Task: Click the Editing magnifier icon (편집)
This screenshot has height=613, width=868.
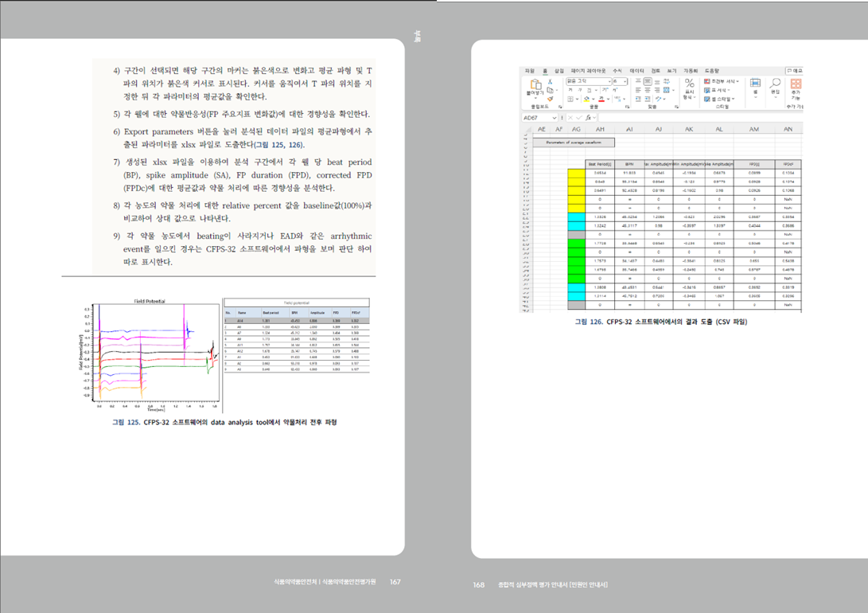Action: point(776,83)
